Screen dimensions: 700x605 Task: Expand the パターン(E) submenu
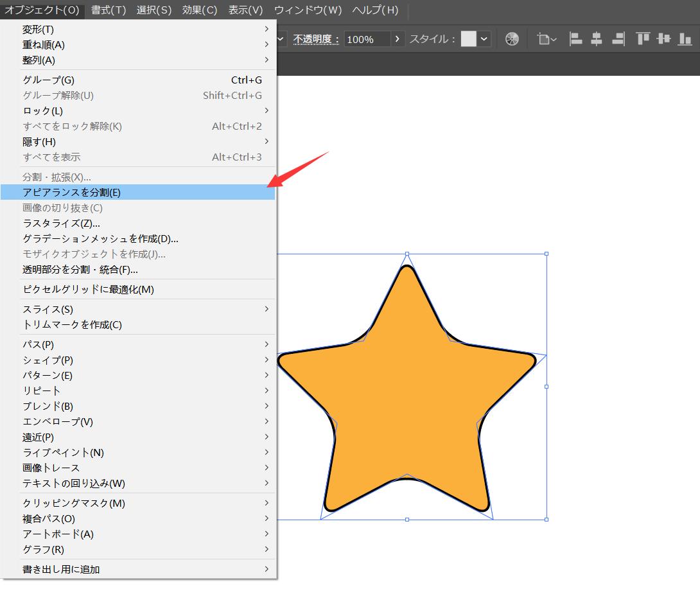click(x=138, y=376)
